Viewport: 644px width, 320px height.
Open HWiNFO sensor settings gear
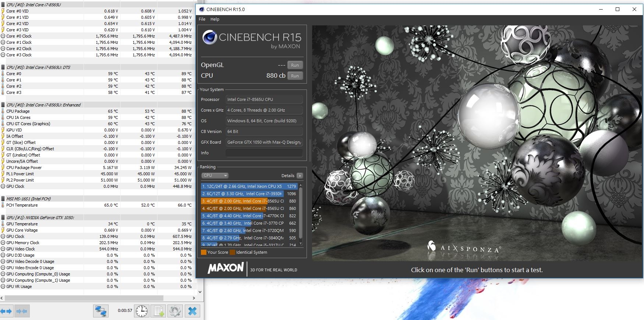pos(175,311)
